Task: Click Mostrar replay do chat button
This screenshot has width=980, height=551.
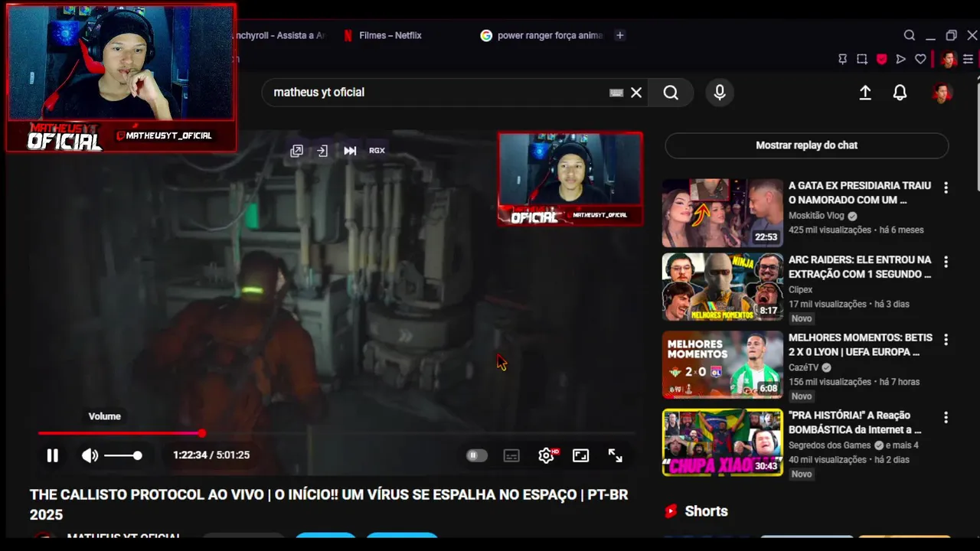Action: (807, 145)
